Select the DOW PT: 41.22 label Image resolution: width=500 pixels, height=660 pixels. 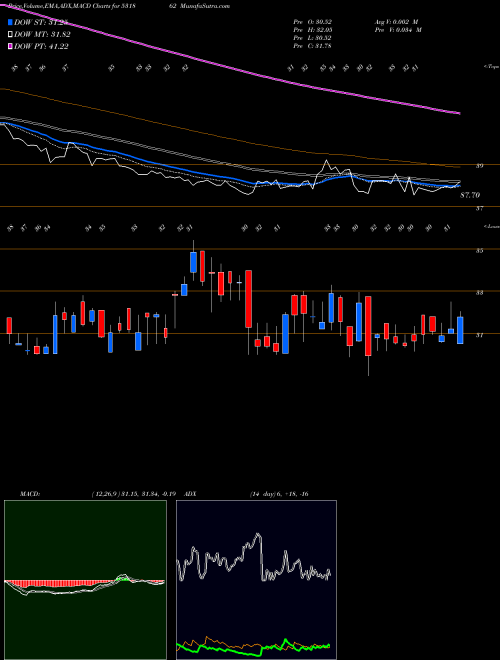[x=42, y=47]
